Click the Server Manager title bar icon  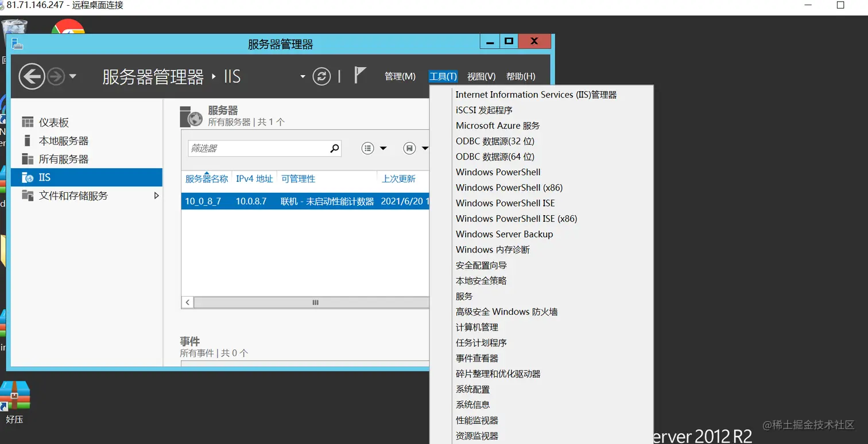coord(17,44)
